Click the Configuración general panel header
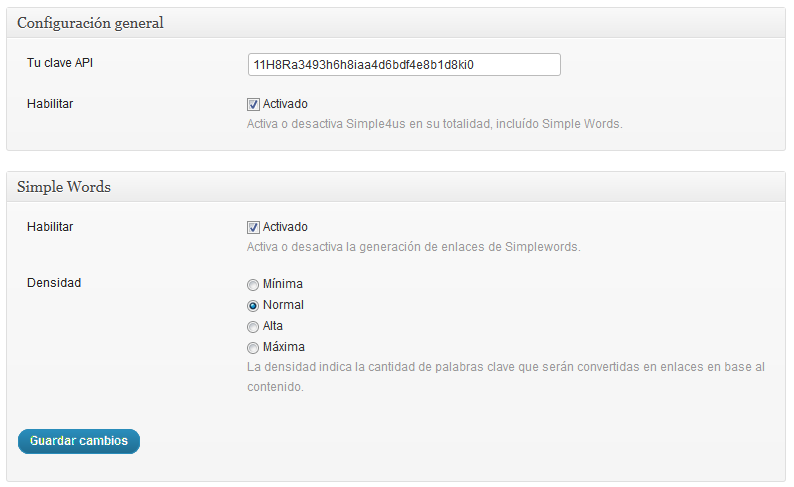Image resolution: width=794 pixels, height=487 pixels. coord(396,23)
